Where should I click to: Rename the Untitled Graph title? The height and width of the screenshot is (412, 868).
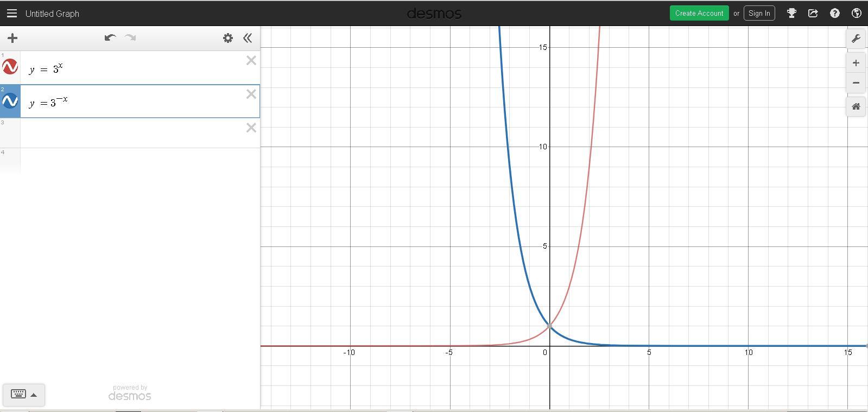[52, 14]
